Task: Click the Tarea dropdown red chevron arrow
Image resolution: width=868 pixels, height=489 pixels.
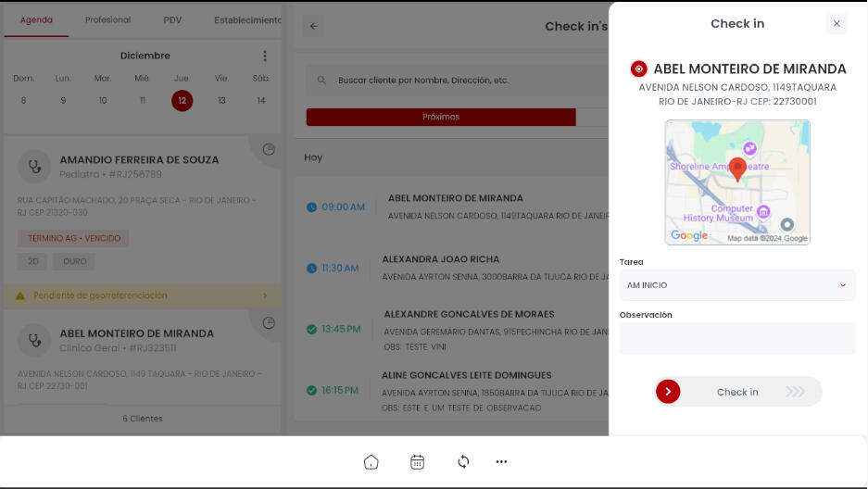Action: coord(843,285)
